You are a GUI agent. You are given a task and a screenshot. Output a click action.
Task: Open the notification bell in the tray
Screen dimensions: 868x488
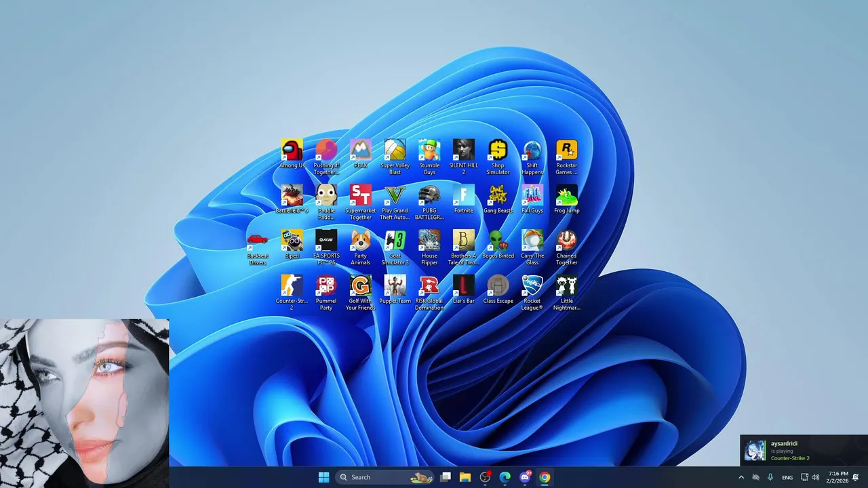pyautogui.click(x=856, y=477)
